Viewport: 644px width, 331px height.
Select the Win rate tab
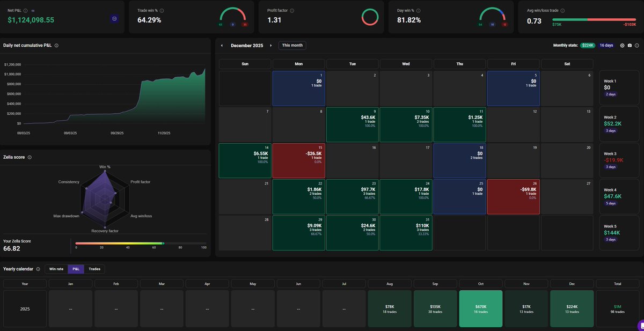click(x=56, y=269)
